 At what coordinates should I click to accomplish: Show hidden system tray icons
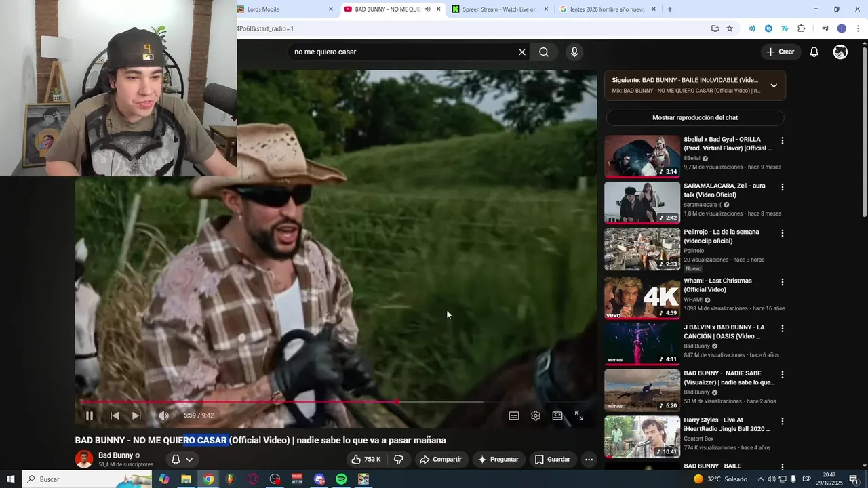(x=760, y=479)
